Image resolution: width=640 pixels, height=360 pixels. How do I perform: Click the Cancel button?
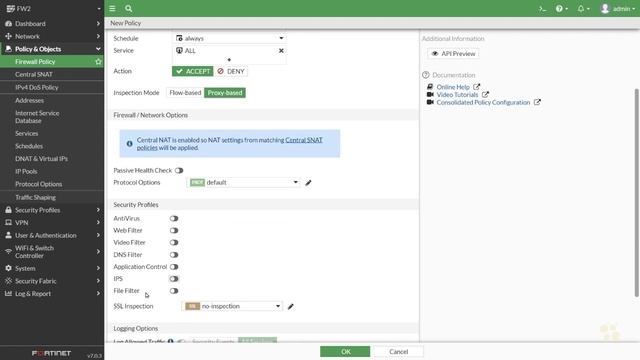pos(398,351)
